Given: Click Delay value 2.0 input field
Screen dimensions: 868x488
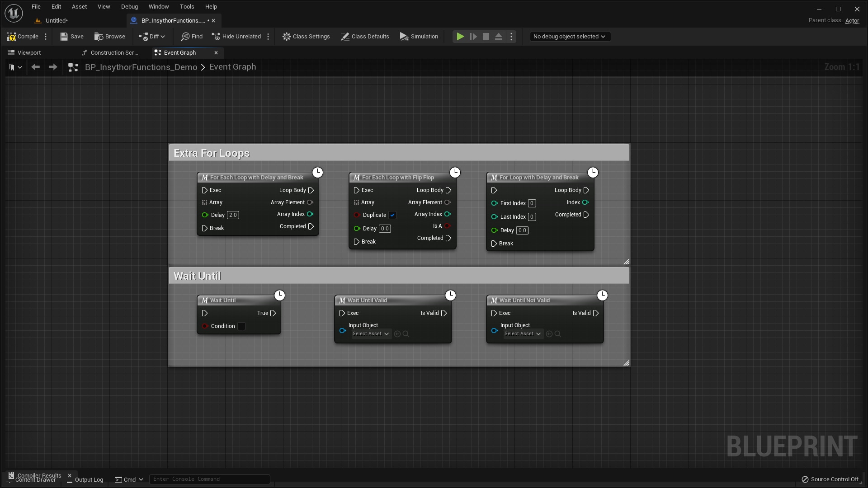Looking at the screenshot, I should click(233, 215).
